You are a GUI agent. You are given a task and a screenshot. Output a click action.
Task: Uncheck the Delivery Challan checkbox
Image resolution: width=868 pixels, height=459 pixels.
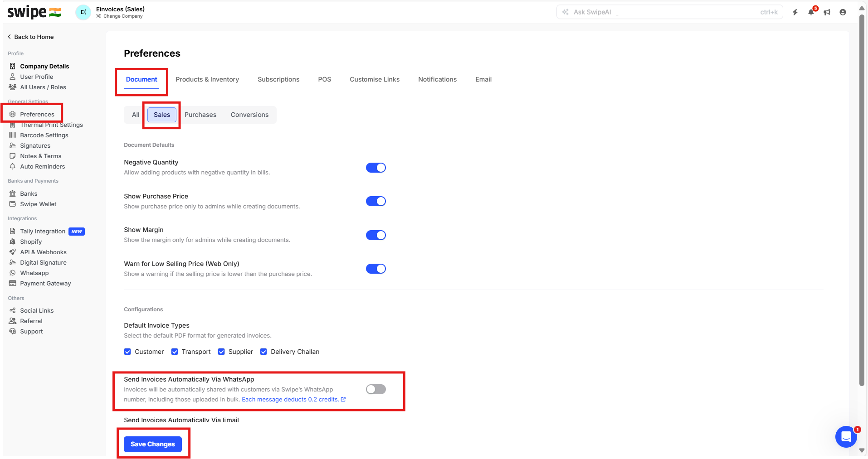click(x=263, y=352)
